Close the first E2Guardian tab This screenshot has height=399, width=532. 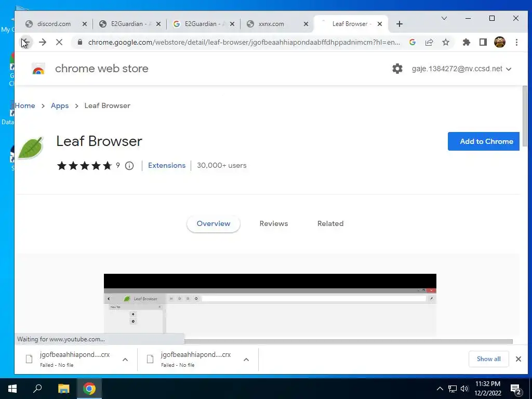(158, 24)
